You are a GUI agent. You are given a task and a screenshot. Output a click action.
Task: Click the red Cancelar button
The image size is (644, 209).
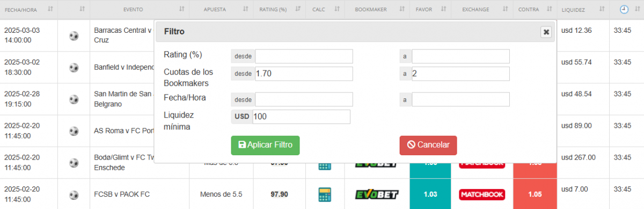click(x=428, y=145)
